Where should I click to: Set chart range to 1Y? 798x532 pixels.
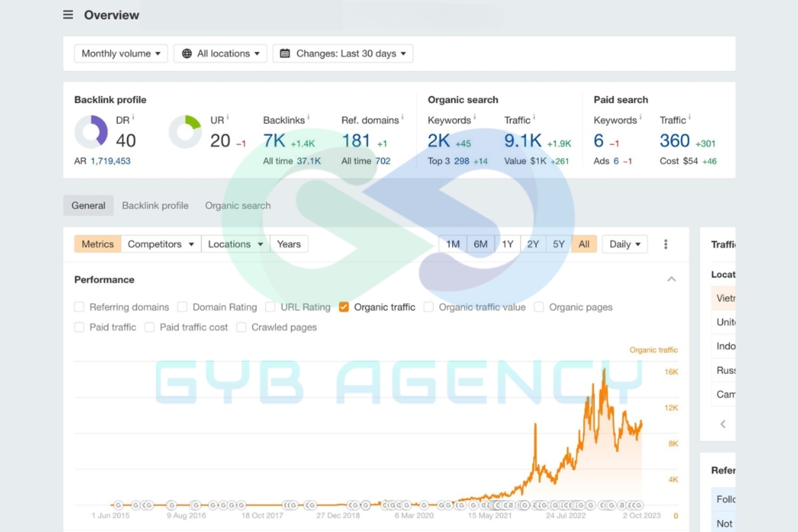tap(508, 244)
